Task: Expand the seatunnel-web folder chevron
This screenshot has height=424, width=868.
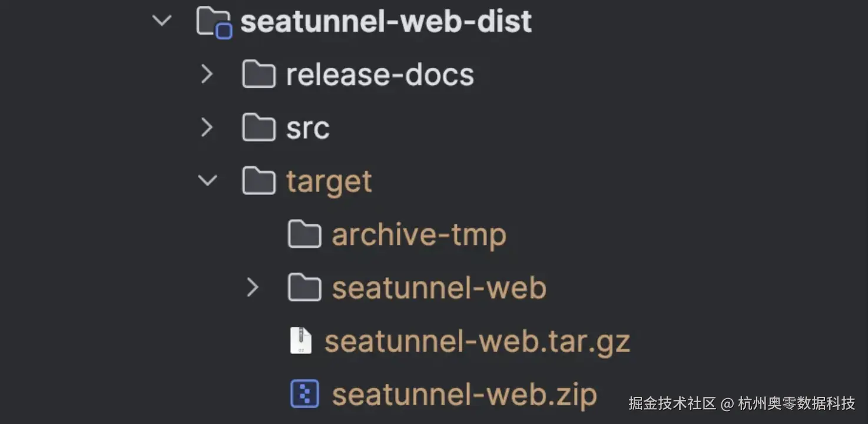Action: [253, 287]
